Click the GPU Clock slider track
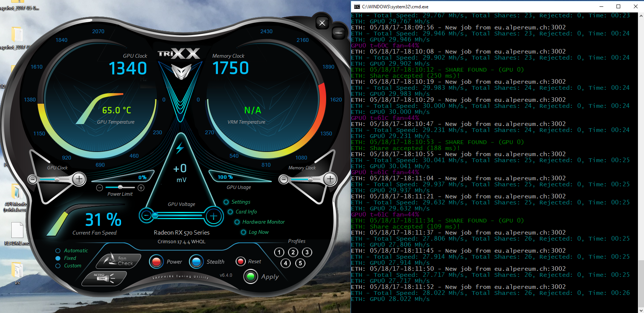 tap(55, 180)
